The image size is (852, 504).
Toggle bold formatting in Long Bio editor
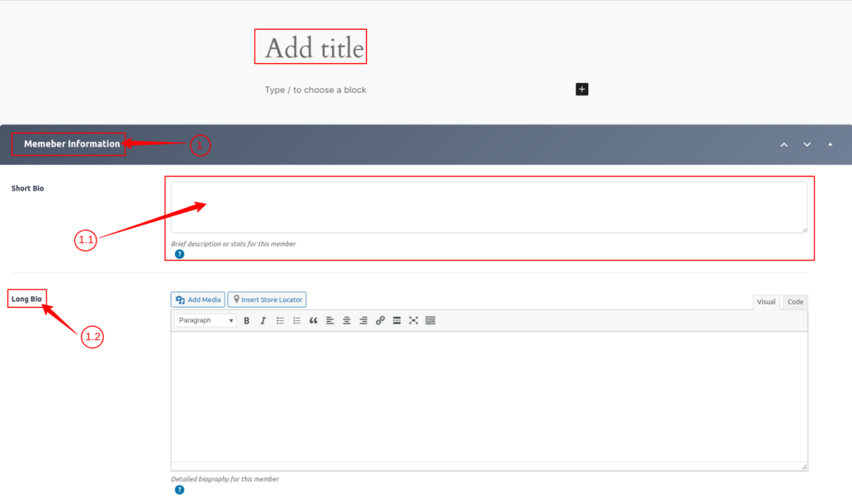point(246,320)
